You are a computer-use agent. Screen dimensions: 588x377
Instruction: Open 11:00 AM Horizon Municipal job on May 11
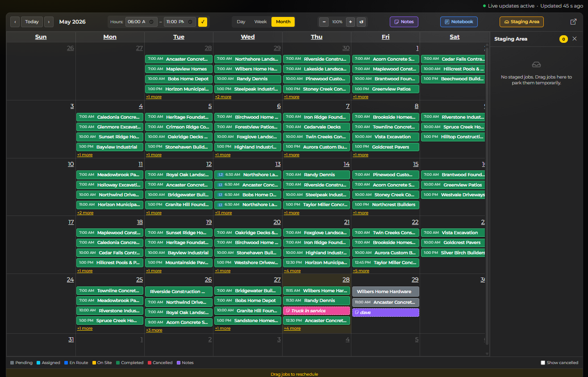110,205
